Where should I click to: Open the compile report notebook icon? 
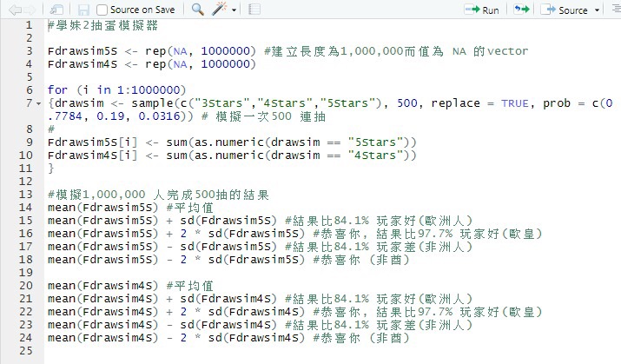(x=254, y=9)
